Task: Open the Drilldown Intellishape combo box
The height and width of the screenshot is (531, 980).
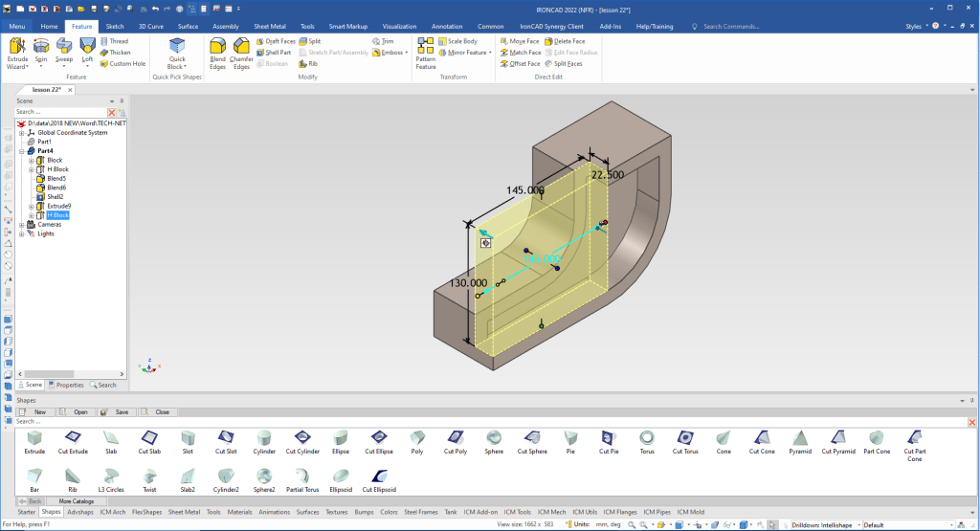Action: [x=826, y=524]
